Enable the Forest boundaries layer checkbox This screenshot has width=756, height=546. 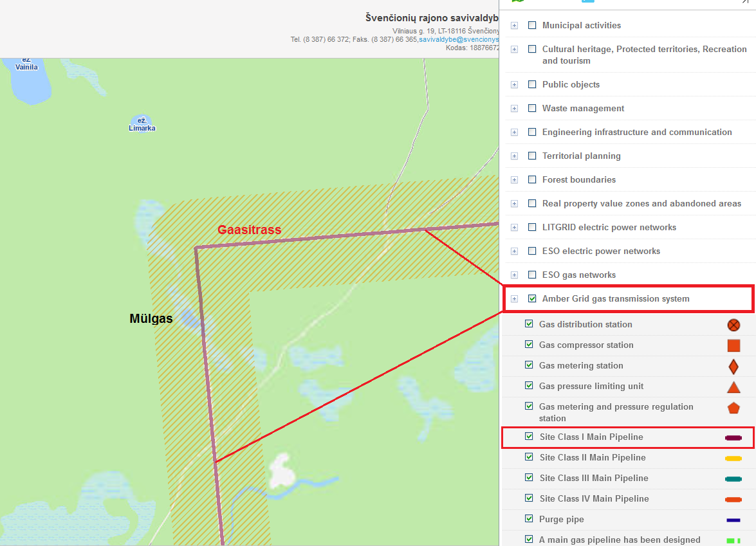pyautogui.click(x=532, y=179)
